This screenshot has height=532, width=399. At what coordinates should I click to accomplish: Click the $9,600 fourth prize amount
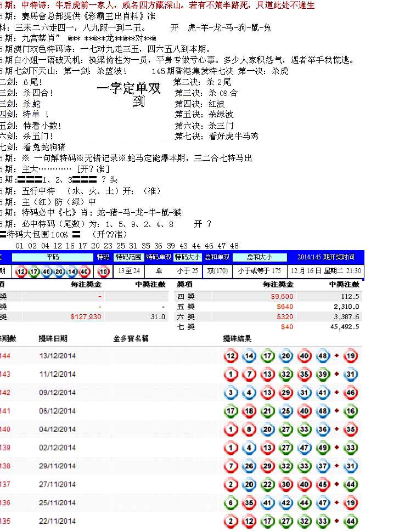click(282, 296)
